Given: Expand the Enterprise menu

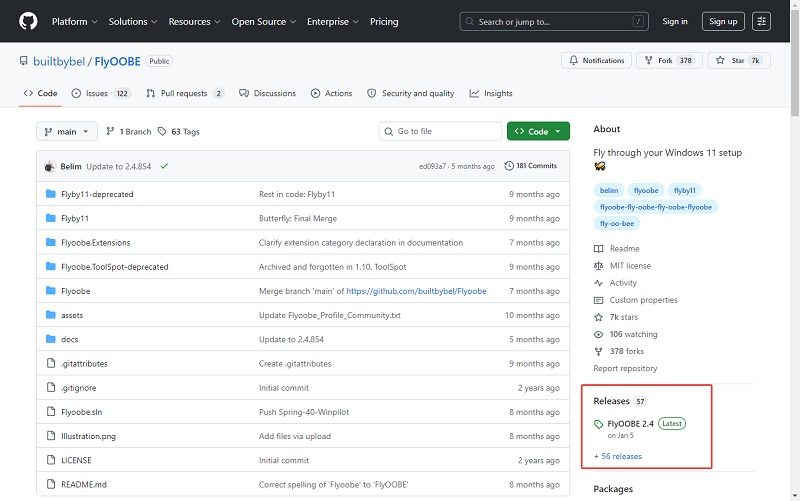Looking at the screenshot, I should click(333, 21).
